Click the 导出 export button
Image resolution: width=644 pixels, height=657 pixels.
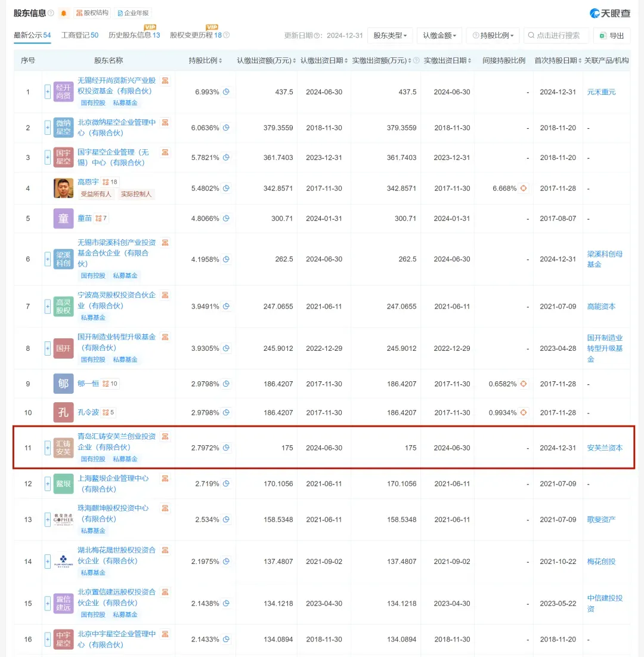[612, 36]
